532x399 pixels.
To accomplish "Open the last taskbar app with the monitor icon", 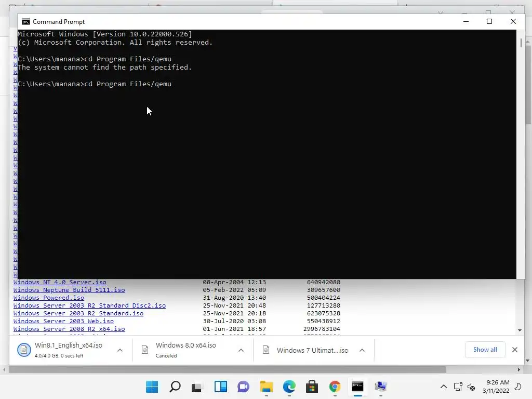I will tap(381, 387).
